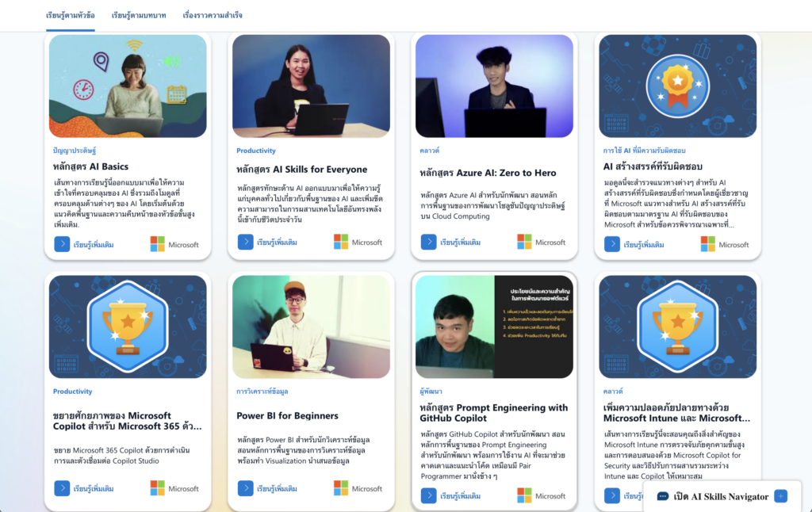Viewport: 812px width, 512px height.
Task: Open เปิด AI Skills Navigator button
Action: click(x=722, y=496)
